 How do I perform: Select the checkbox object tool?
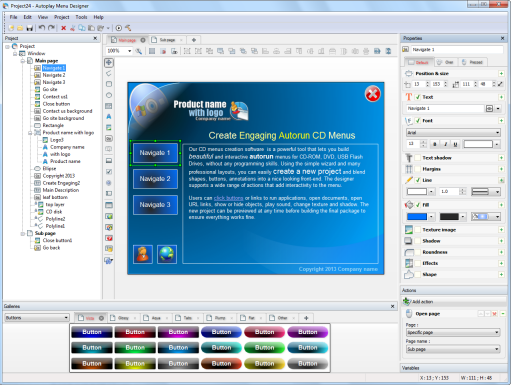pyautogui.click(x=109, y=171)
